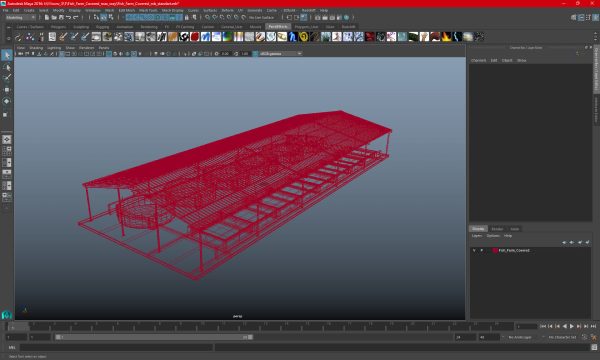
Task: Click the Play Backward button
Action: [564, 326]
